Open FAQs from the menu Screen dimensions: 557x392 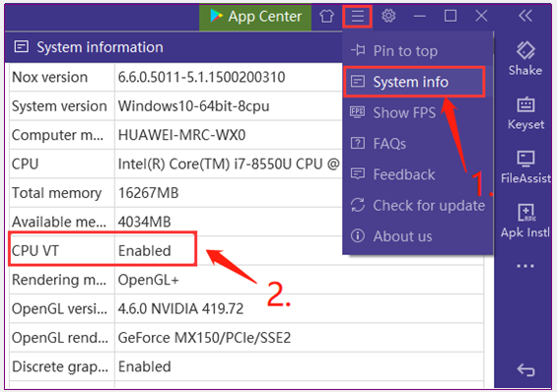(418, 144)
